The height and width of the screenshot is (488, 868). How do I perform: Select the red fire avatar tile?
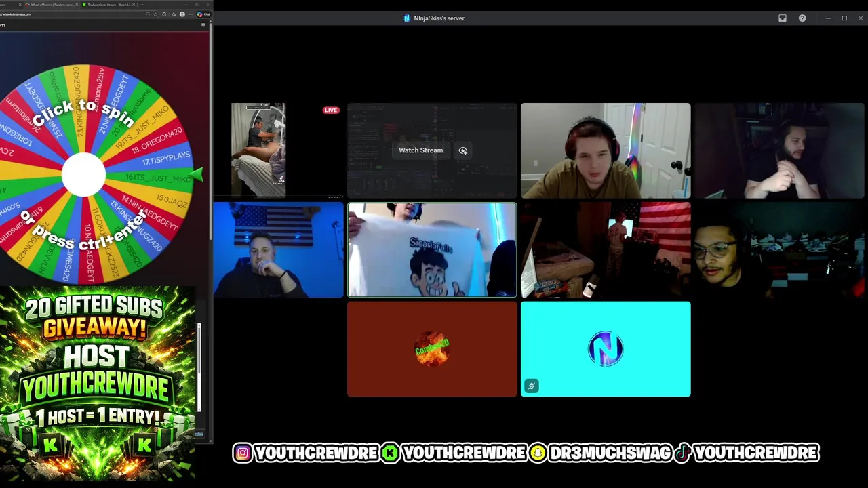[x=432, y=349]
